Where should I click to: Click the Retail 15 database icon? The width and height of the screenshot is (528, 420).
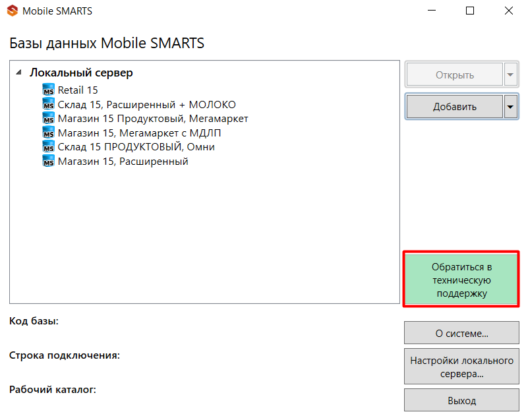(x=49, y=90)
